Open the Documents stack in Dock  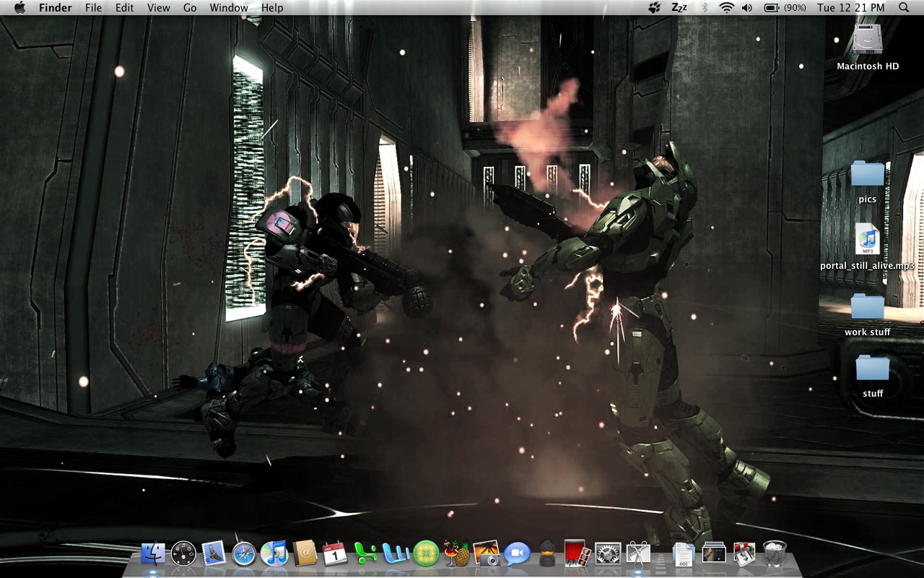click(x=684, y=554)
